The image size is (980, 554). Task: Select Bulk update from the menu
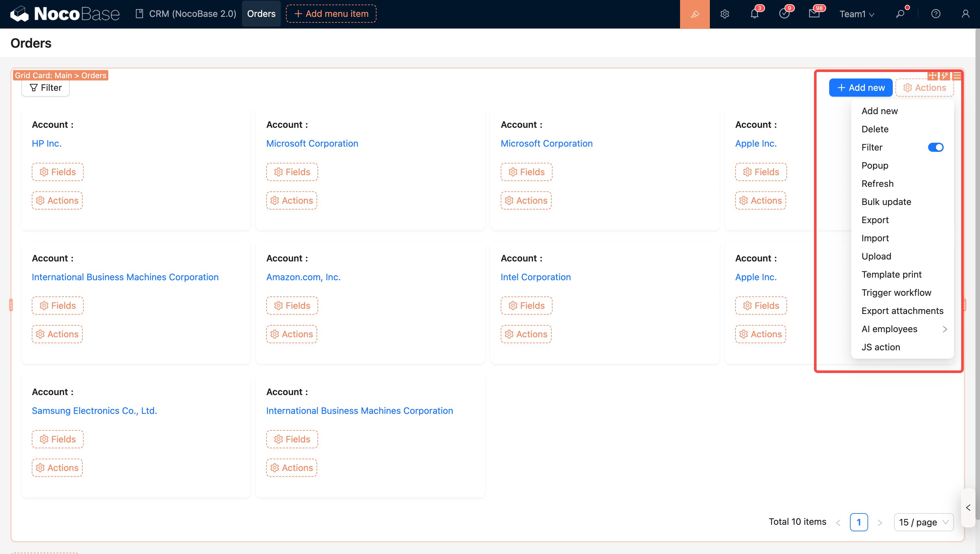[x=886, y=202]
